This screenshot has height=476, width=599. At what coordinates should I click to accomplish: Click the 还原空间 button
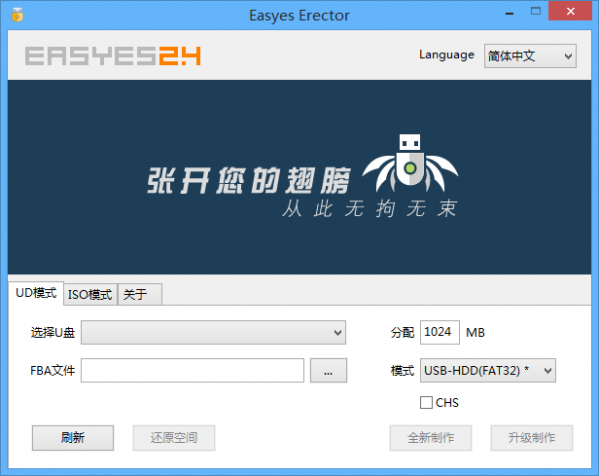pyautogui.click(x=174, y=437)
